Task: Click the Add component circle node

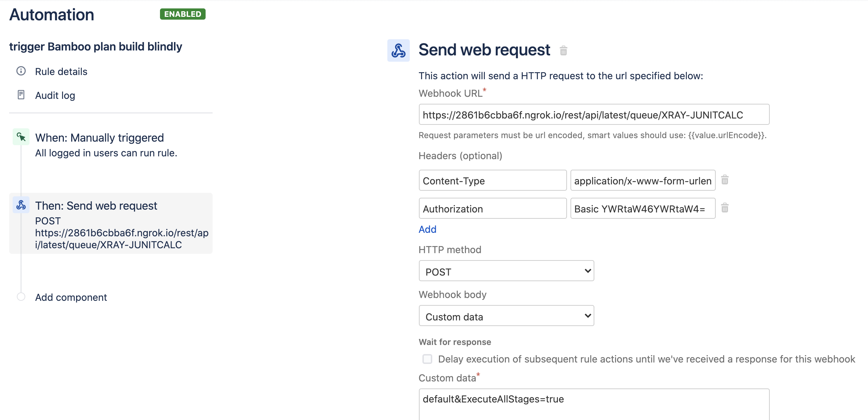Action: [21, 297]
